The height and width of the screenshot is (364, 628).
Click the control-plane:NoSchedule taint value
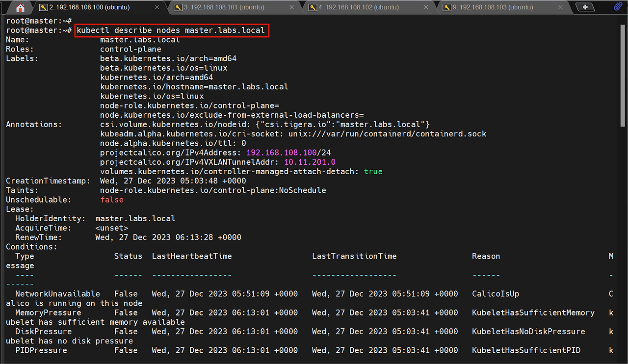213,190
